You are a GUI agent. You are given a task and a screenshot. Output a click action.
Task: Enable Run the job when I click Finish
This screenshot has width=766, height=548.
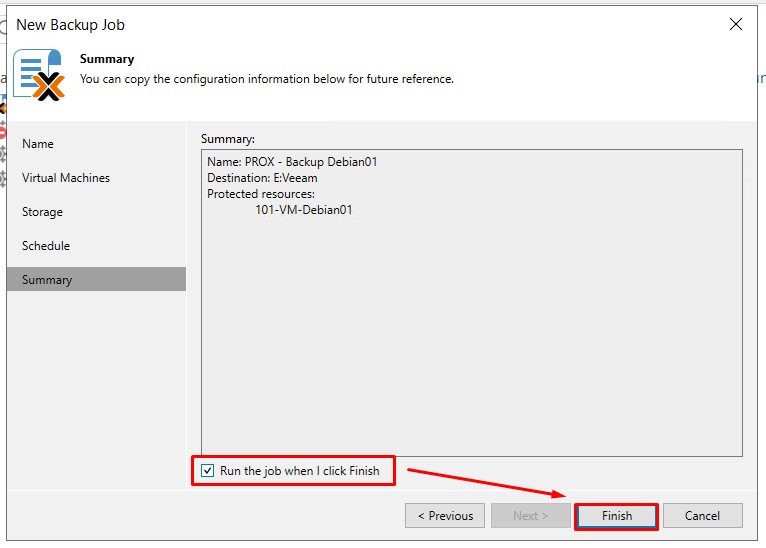[x=208, y=471]
